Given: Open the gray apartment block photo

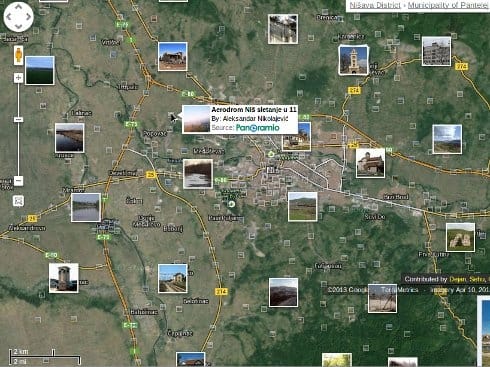Looking at the screenshot, I should coord(436,51).
